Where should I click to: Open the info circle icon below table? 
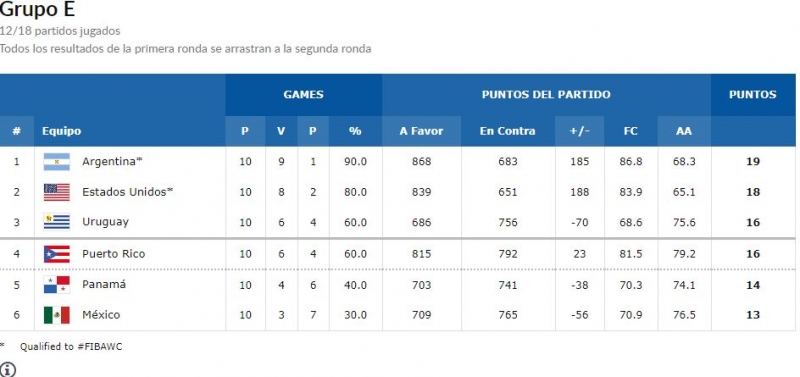click(x=8, y=369)
